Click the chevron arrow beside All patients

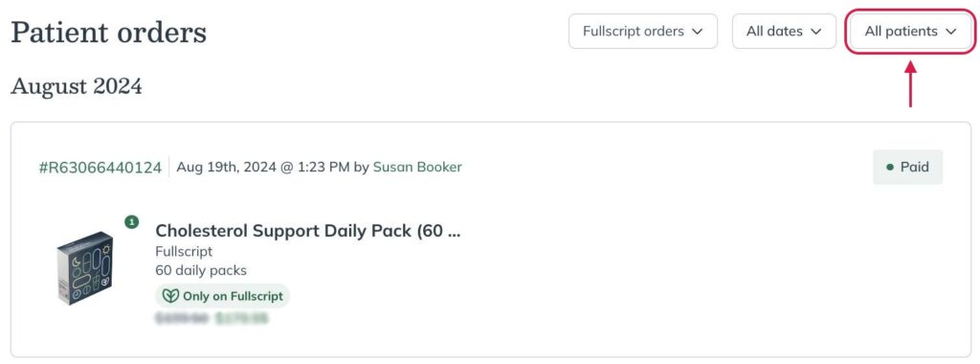coord(951,32)
